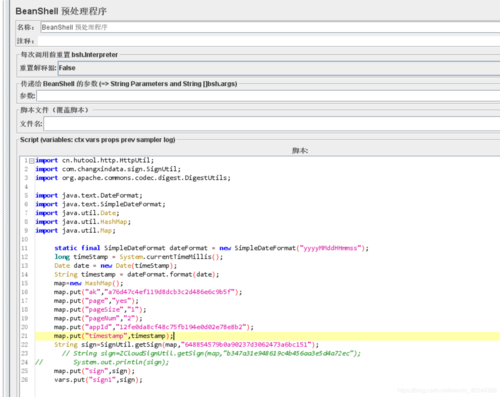Click the commented System.out.println(sign) line
Viewport: 500px width, 397px height.
pos(102,362)
